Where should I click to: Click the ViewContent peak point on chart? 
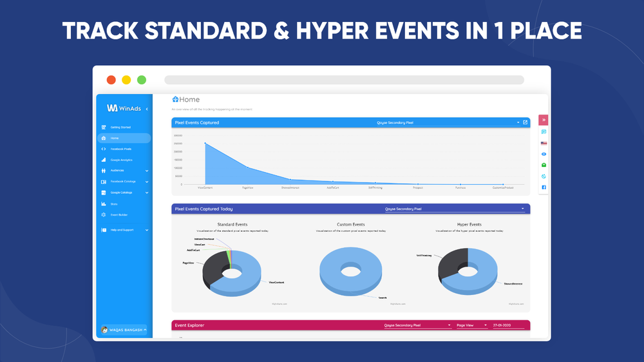(x=205, y=143)
